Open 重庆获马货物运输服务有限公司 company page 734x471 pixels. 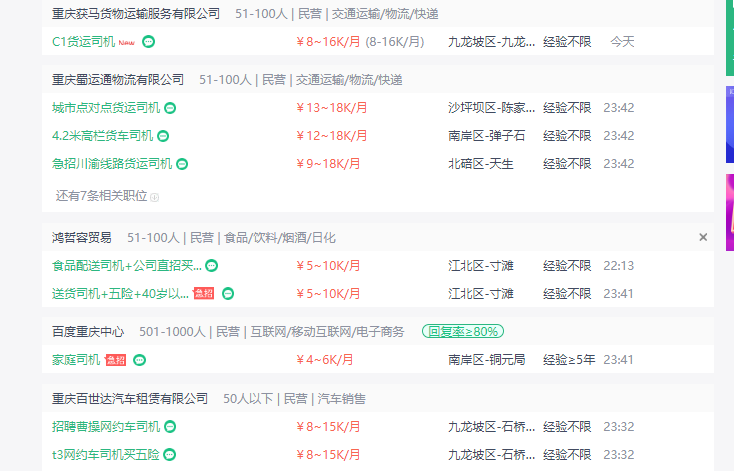tap(136, 14)
